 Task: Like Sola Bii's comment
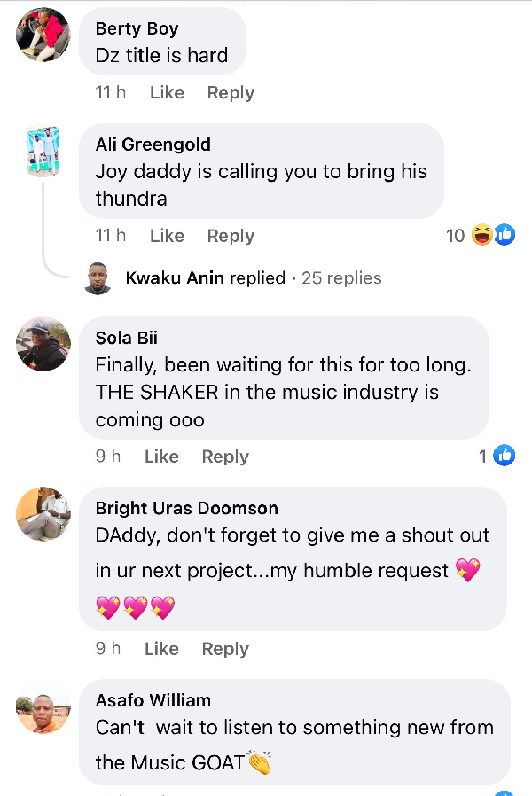tap(161, 457)
